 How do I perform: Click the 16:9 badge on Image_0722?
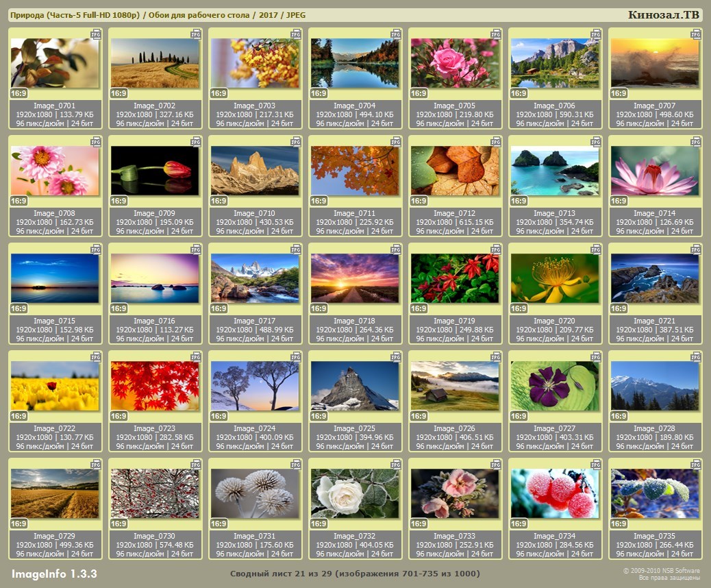[18, 416]
